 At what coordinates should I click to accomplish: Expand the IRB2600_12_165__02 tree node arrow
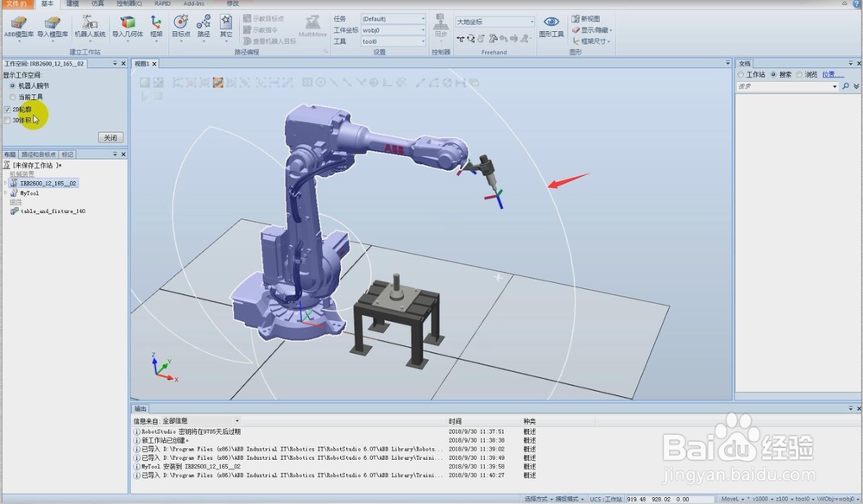point(6,183)
